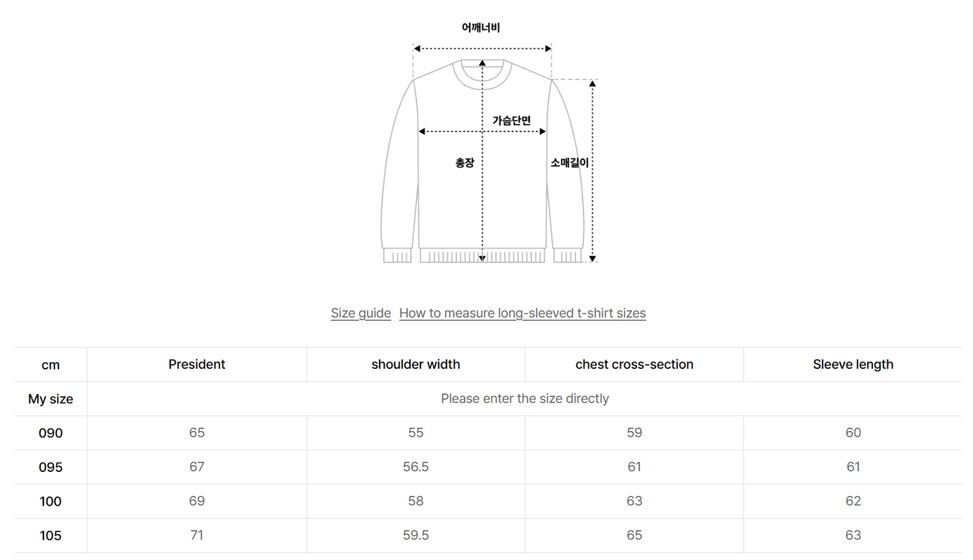Viewport: 973px width, 560px height.
Task: Open the Size guide link
Action: click(x=361, y=313)
